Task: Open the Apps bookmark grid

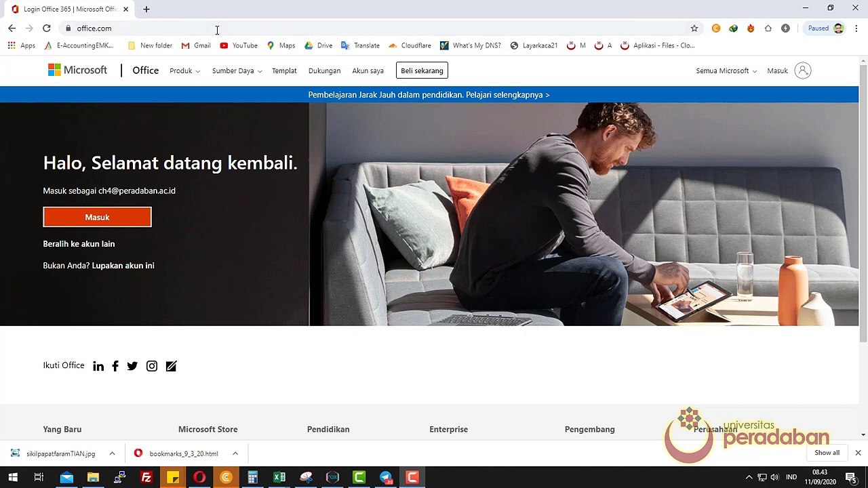Action: click(21, 45)
